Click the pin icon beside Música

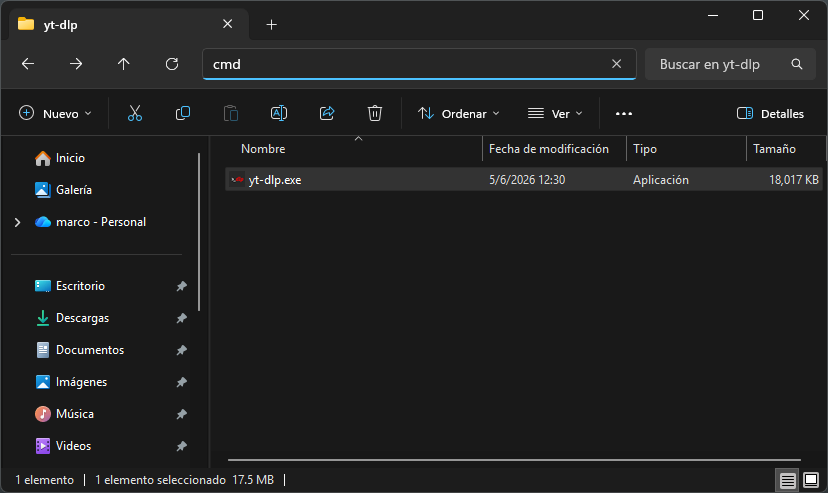[x=181, y=414]
